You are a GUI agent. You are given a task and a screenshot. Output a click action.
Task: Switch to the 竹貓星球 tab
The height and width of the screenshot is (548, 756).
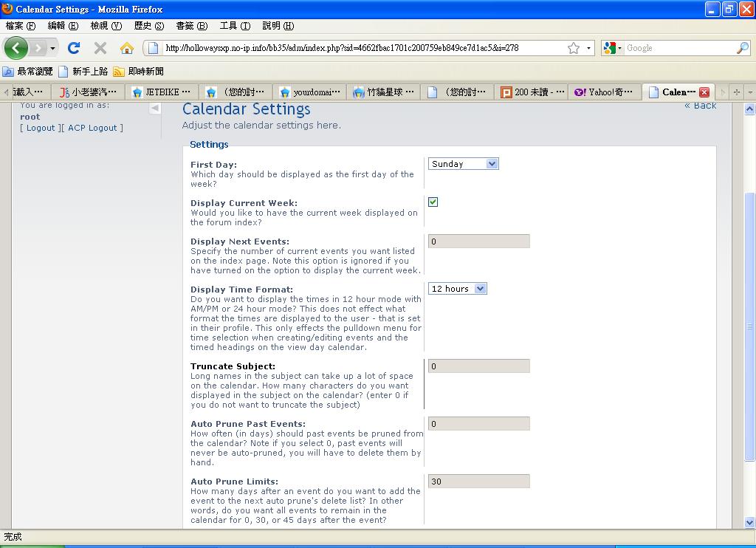coord(383,92)
